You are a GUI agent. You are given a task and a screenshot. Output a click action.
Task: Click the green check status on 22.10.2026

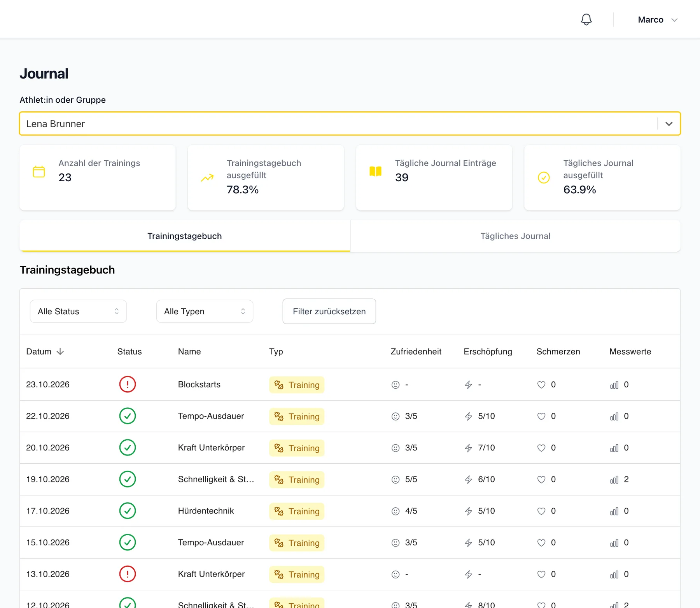[128, 416]
